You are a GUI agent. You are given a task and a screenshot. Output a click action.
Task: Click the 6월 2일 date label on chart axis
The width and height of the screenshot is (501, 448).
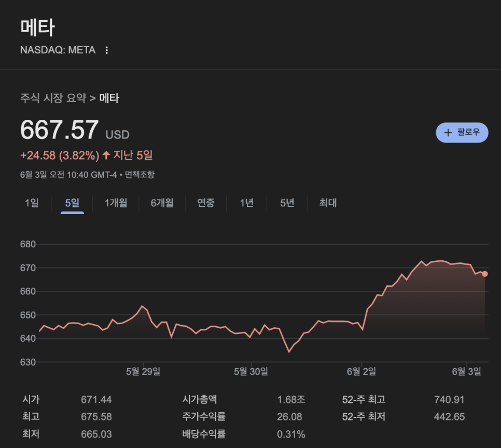(x=361, y=371)
